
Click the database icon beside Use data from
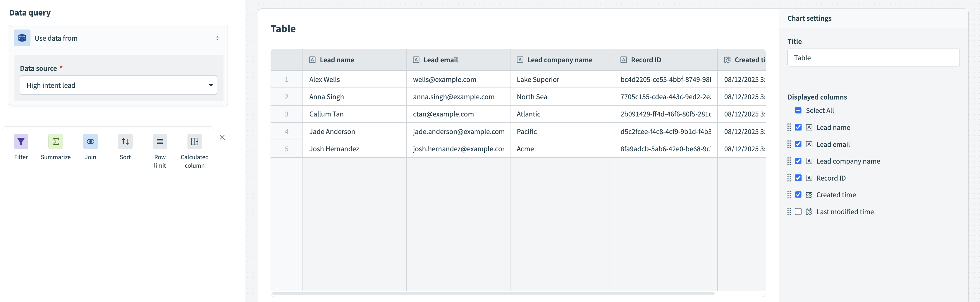pyautogui.click(x=22, y=38)
